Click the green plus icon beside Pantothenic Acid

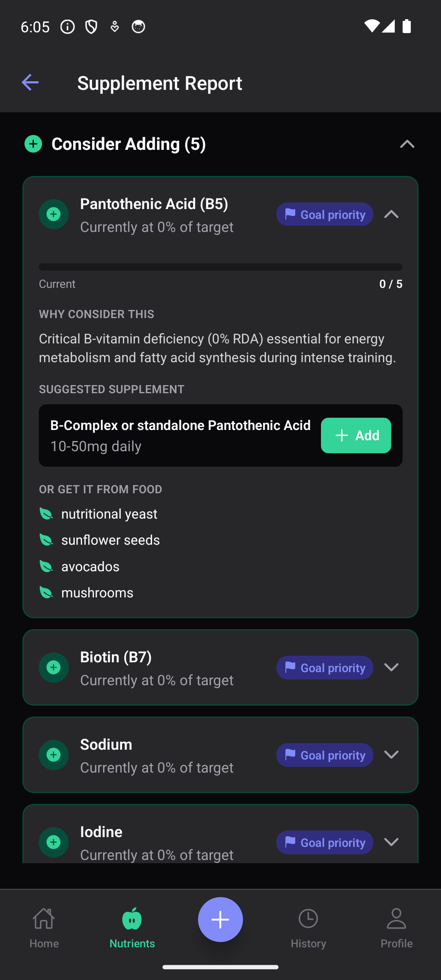point(53,214)
